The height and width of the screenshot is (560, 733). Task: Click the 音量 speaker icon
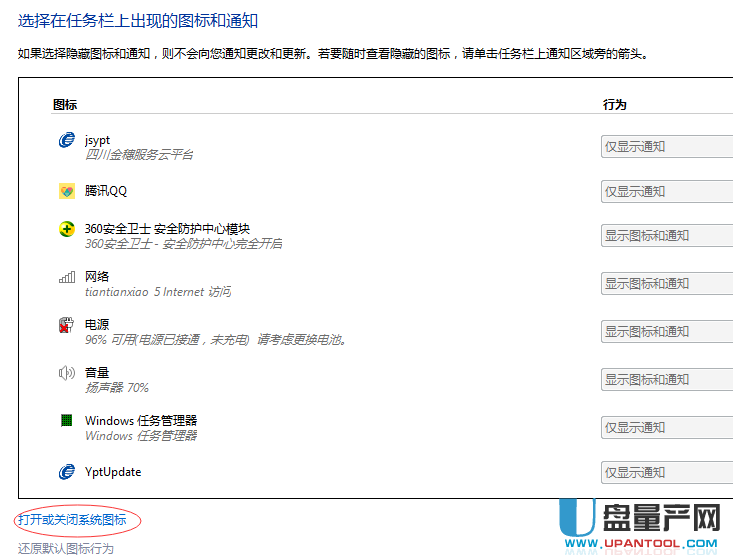tap(67, 373)
